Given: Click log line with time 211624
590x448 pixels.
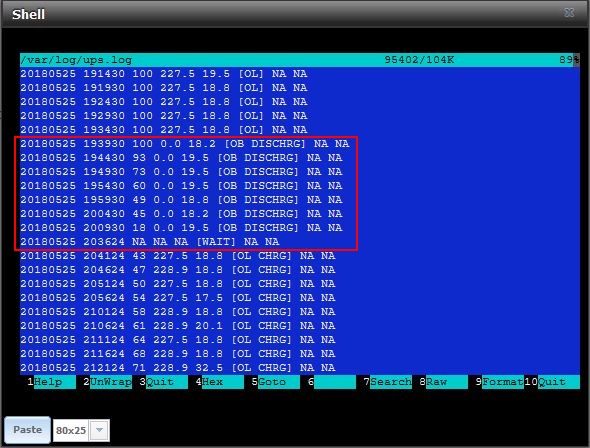Looking at the screenshot, I should click(x=178, y=354).
